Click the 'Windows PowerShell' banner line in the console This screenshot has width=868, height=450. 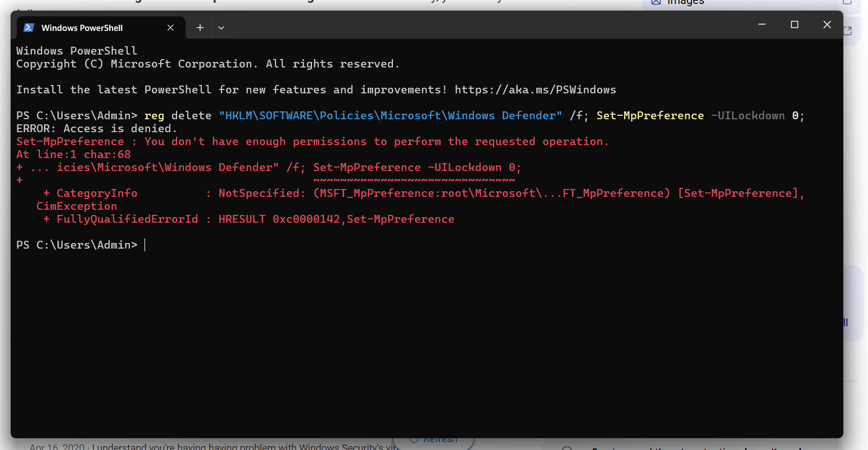coord(76,51)
